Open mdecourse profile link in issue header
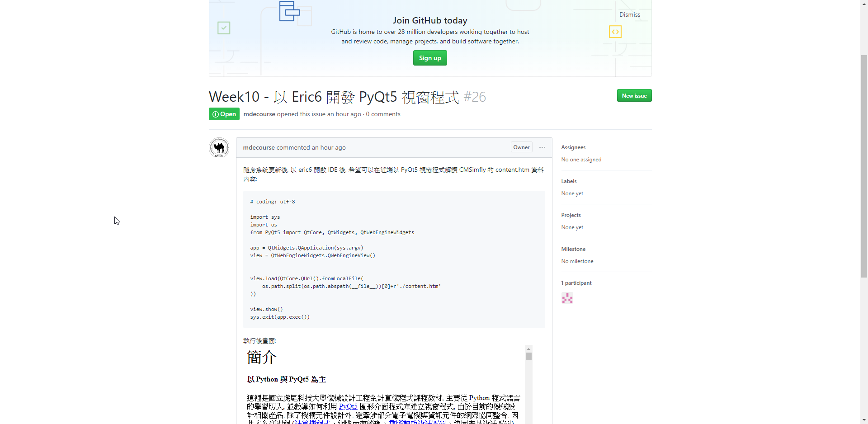The height and width of the screenshot is (424, 868). tap(259, 114)
